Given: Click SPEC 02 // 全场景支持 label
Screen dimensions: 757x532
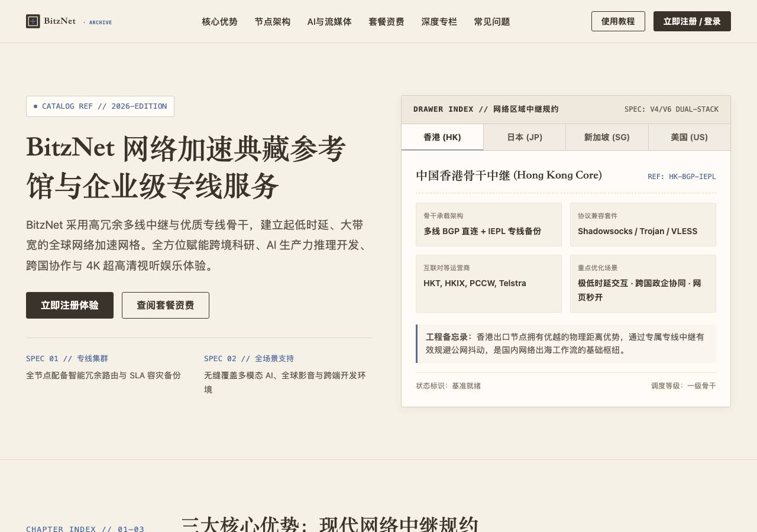Looking at the screenshot, I should 249,358.
